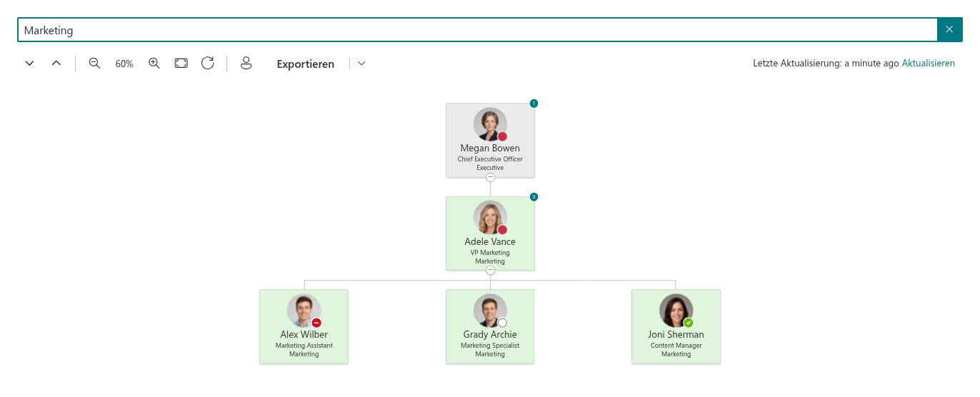Open Grady Archie's profile photo
Screen dimensions: 980x397
point(490,310)
